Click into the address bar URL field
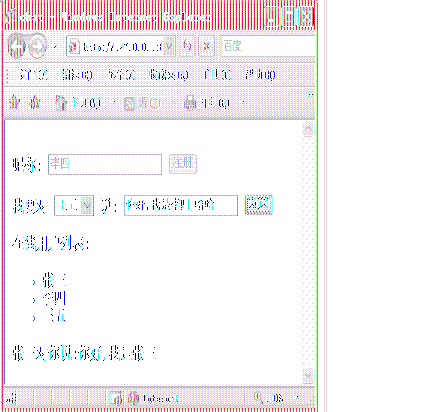 [122, 47]
